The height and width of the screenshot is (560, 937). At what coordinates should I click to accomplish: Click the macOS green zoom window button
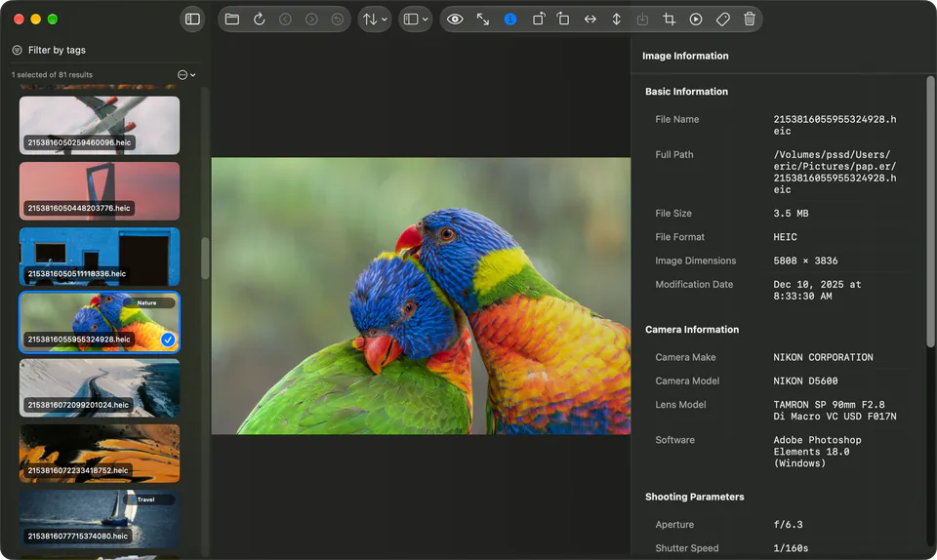[x=53, y=20]
